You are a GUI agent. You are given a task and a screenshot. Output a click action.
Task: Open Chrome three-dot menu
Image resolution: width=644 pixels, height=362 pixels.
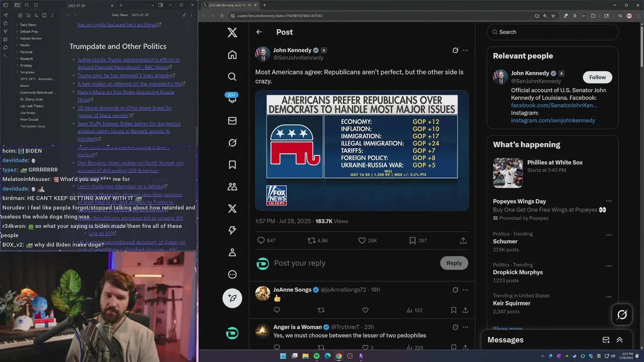638,16
